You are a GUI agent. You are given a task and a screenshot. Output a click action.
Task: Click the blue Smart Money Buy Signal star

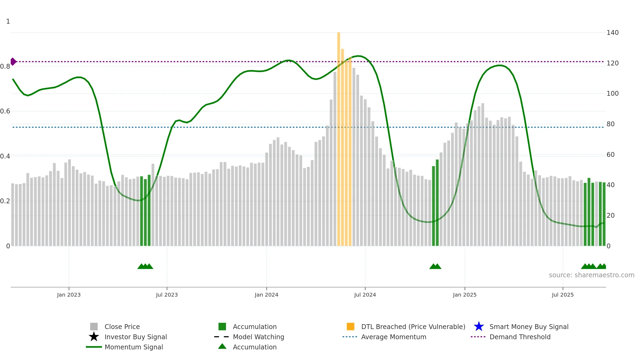[479, 326]
